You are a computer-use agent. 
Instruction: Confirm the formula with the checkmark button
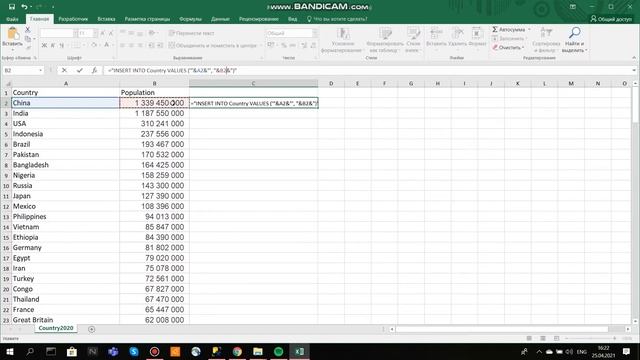pyautogui.click(x=80, y=70)
